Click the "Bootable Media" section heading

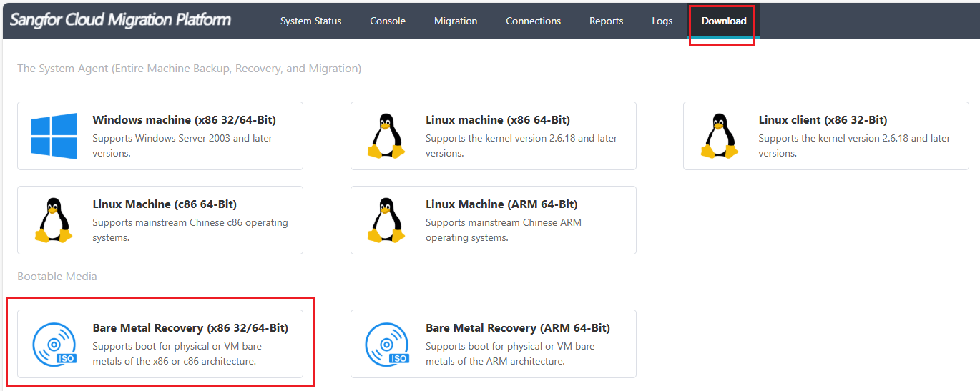click(x=57, y=276)
